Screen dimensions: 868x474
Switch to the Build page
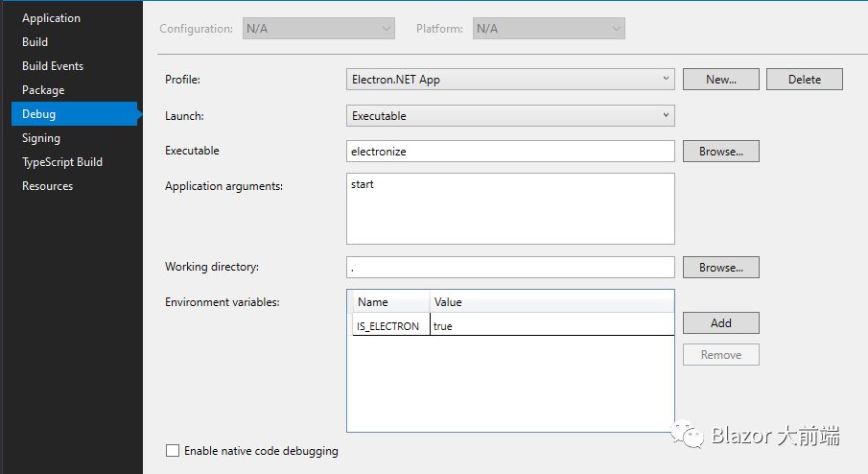pos(35,42)
